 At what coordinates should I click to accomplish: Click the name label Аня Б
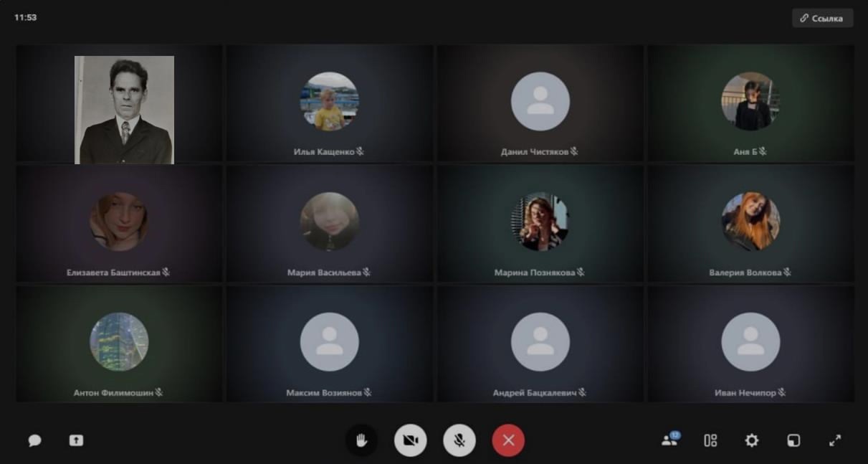[x=745, y=152]
